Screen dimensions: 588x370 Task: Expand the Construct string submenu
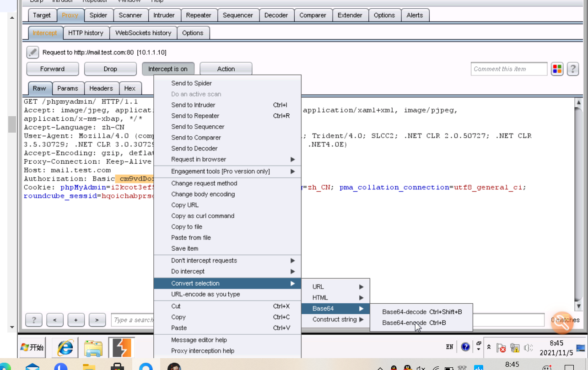pos(335,319)
